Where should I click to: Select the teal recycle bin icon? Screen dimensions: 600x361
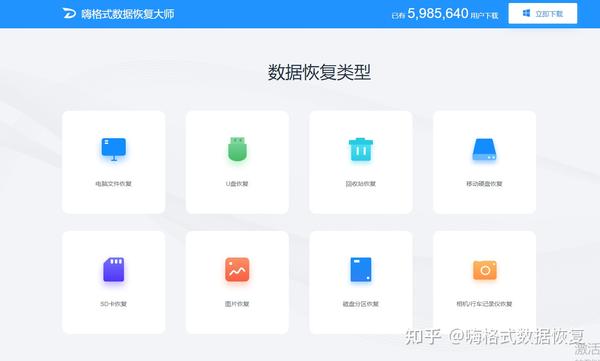(361, 149)
